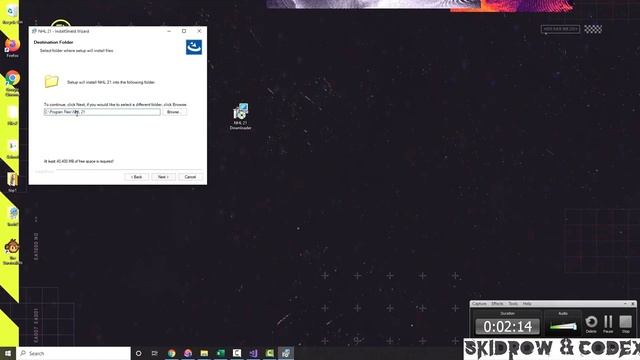Image resolution: width=640 pixels, height=360 pixels.
Task: Open Chrome from the taskbar
Action: (x=171, y=353)
